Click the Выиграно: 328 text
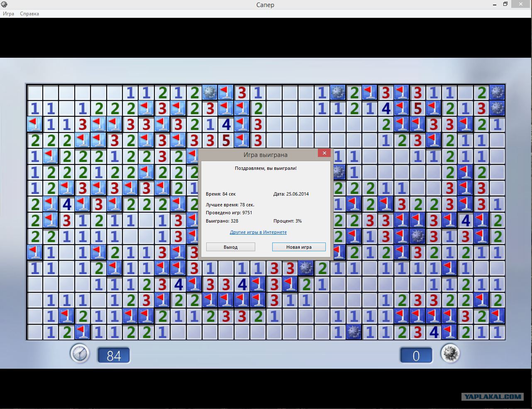The height and width of the screenshot is (409, 532). click(x=222, y=221)
